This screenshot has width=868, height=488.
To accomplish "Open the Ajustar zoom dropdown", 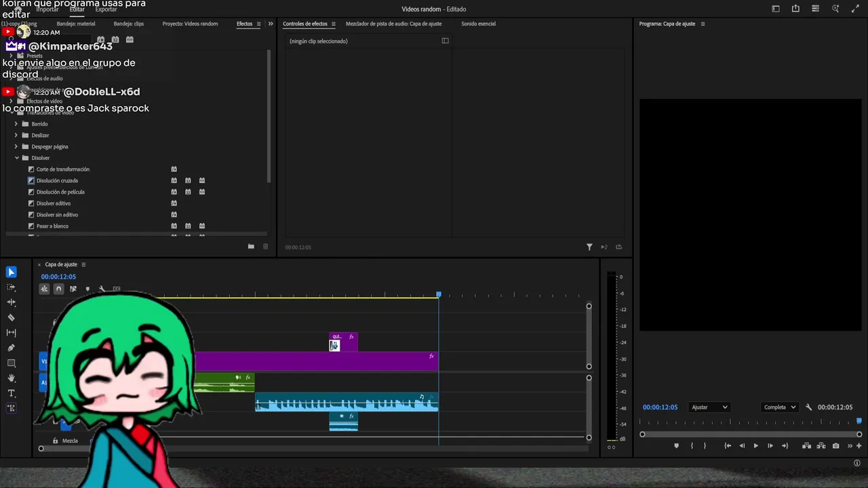I will [709, 407].
